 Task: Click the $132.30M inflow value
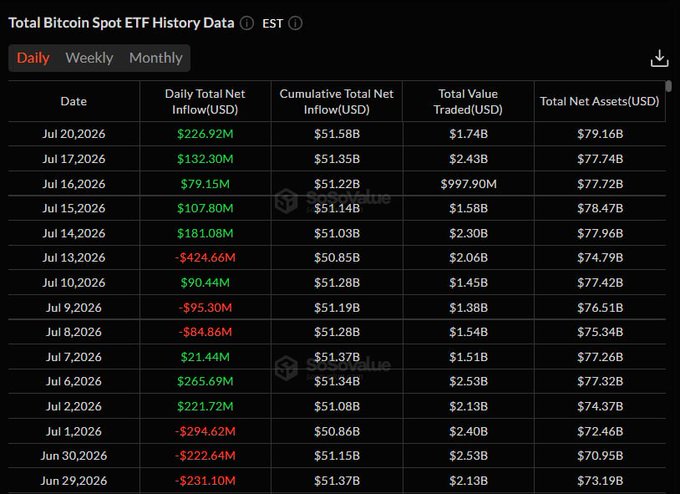pos(205,159)
